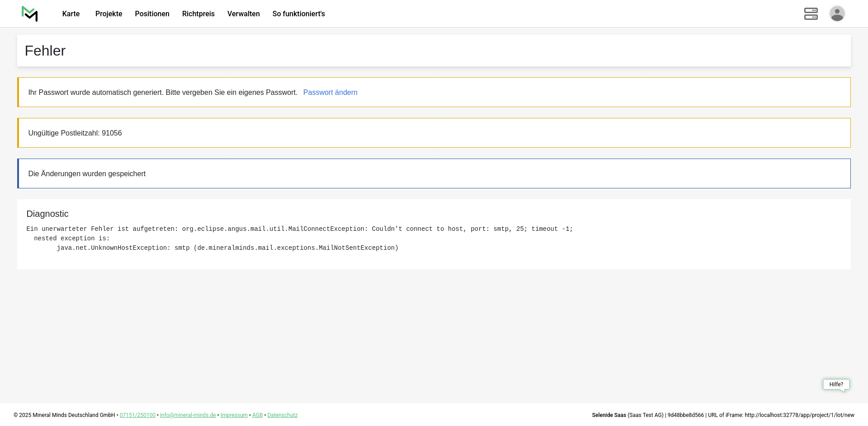
Task: Open the Verwalten menu
Action: click(x=243, y=14)
